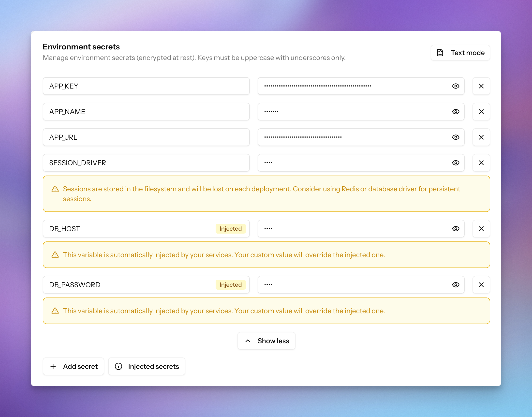Switch to Text mode
532x417 pixels.
coord(460,53)
